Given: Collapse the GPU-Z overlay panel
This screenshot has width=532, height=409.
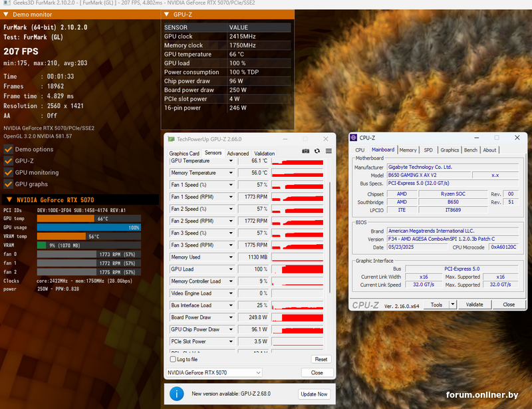Looking at the screenshot, I should click(166, 14).
